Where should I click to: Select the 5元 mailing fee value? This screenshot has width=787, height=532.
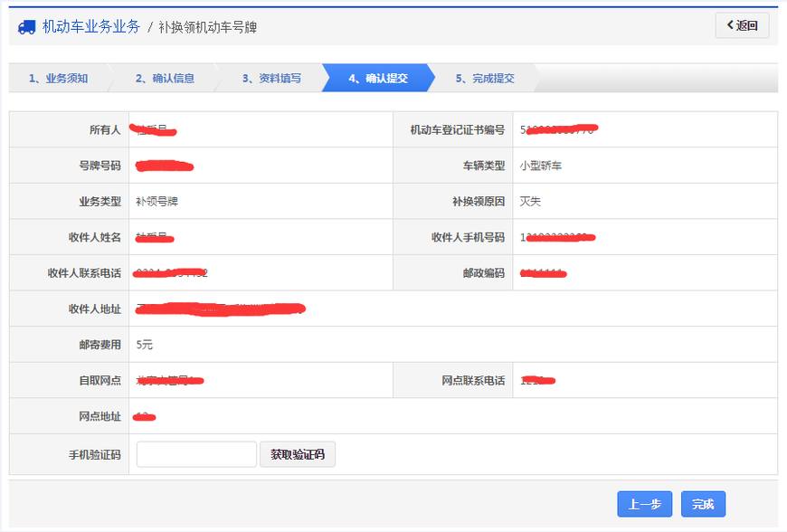pyautogui.click(x=145, y=345)
